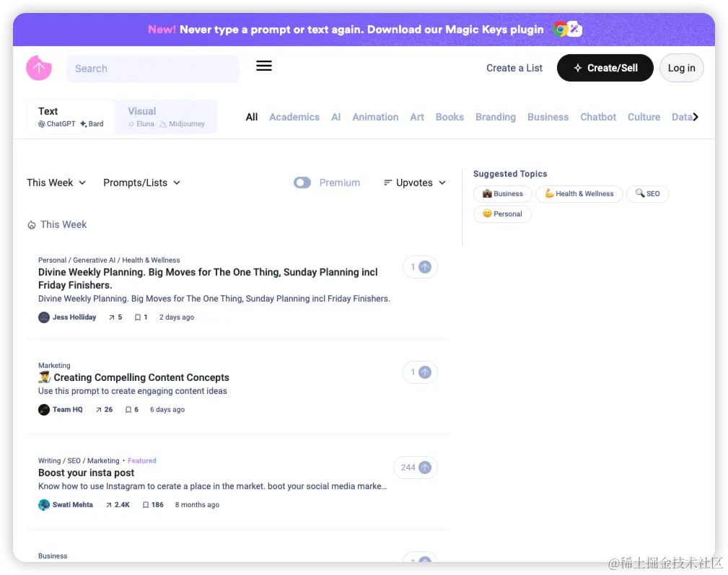Image resolution: width=728 pixels, height=575 pixels.
Task: Click Swati Mehta's avatar
Action: pos(43,505)
